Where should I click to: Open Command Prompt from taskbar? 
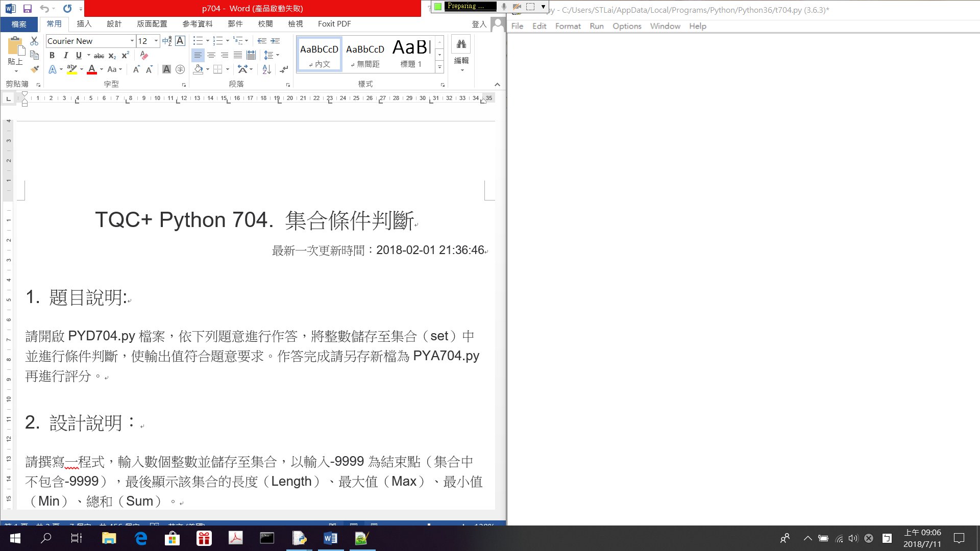point(267,538)
